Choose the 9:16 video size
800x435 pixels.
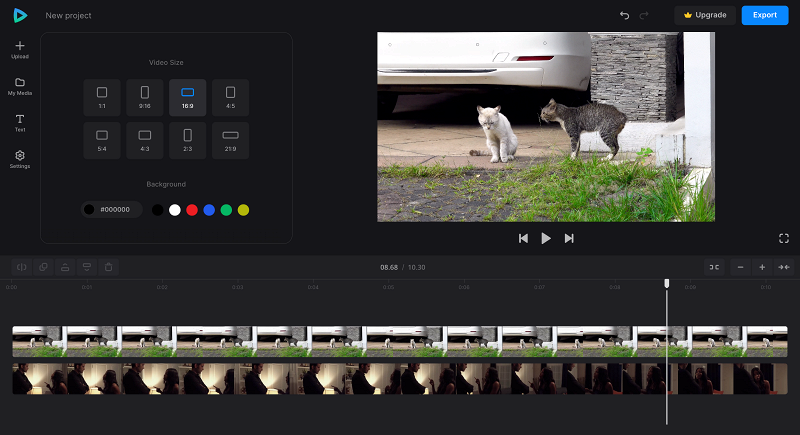[145, 97]
